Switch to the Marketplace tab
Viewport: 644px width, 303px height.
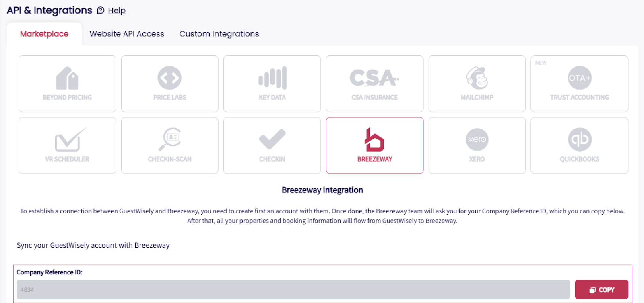click(x=44, y=34)
